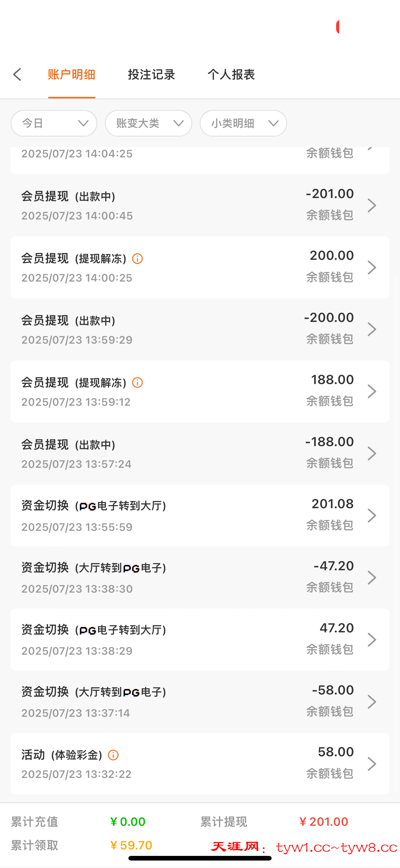This screenshot has width=400, height=868.
Task: Open details arrow for 201.08 transfer
Action: click(x=372, y=516)
